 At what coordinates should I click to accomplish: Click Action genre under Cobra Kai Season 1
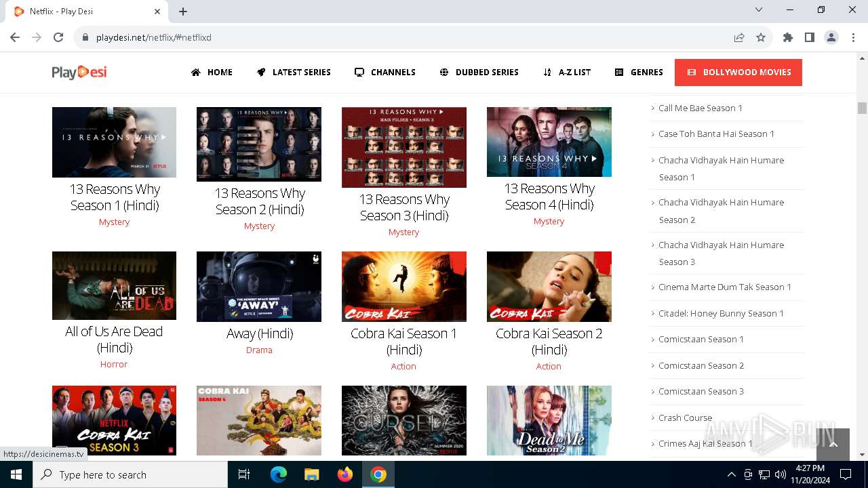pyautogui.click(x=403, y=366)
